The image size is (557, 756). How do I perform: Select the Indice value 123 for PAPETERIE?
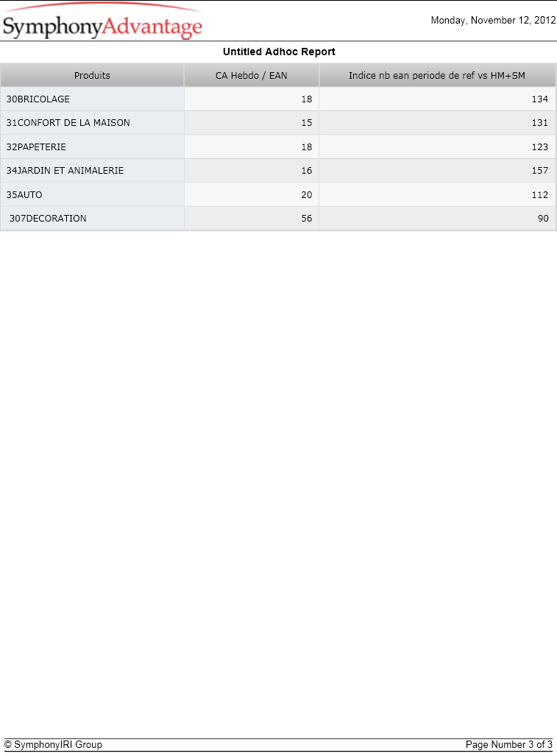coord(539,146)
